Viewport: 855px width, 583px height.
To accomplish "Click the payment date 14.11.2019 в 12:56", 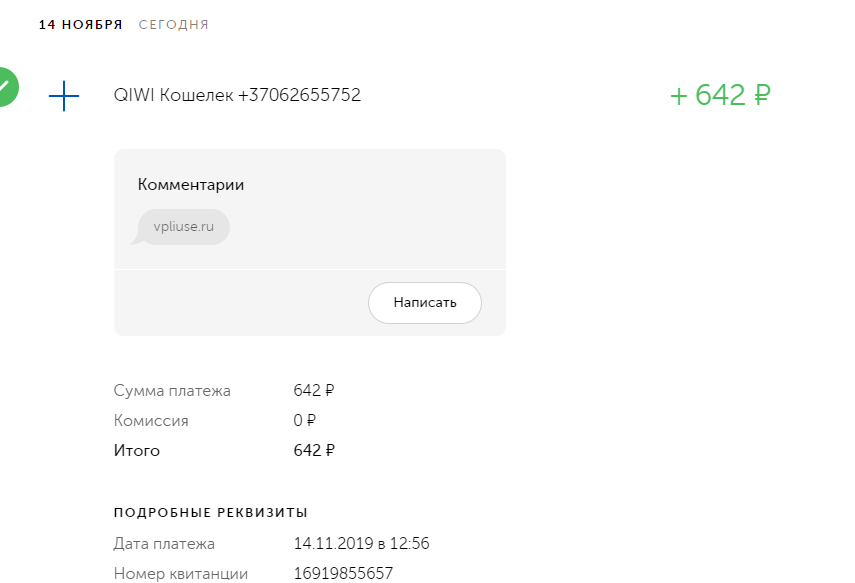I will click(362, 544).
